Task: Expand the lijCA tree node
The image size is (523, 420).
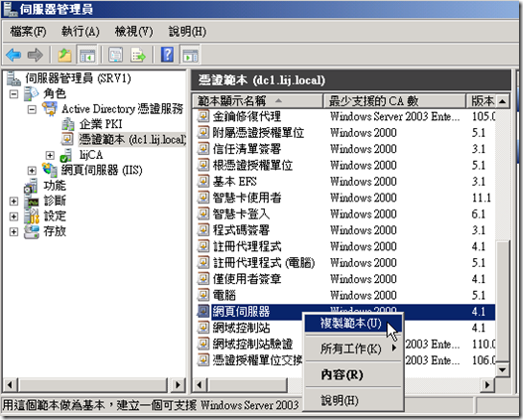Action: pyautogui.click(x=50, y=155)
